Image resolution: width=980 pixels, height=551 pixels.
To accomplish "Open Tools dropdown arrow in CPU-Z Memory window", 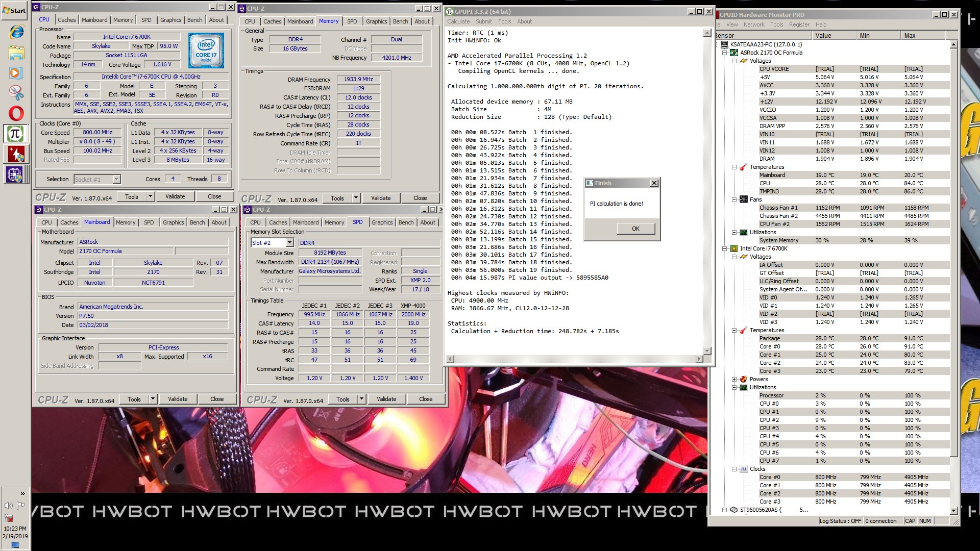I will click(356, 198).
